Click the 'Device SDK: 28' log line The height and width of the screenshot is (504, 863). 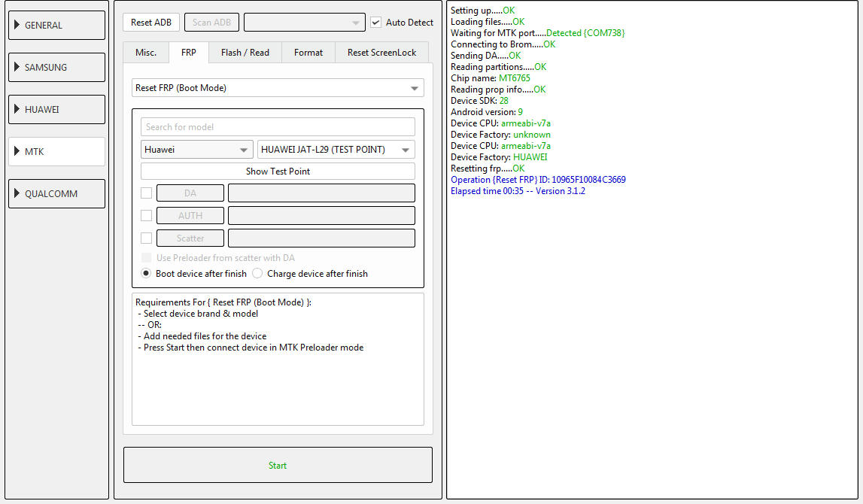(479, 101)
